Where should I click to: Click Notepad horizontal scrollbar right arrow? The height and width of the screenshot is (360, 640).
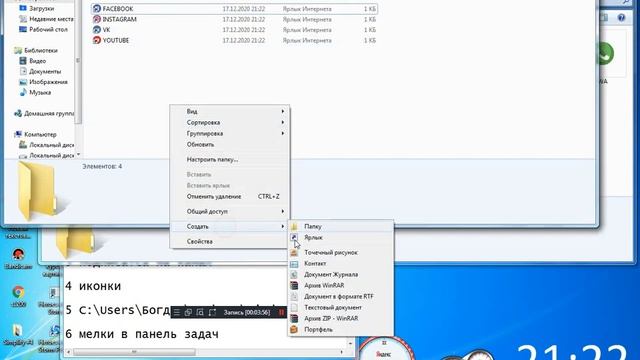pos(342,352)
